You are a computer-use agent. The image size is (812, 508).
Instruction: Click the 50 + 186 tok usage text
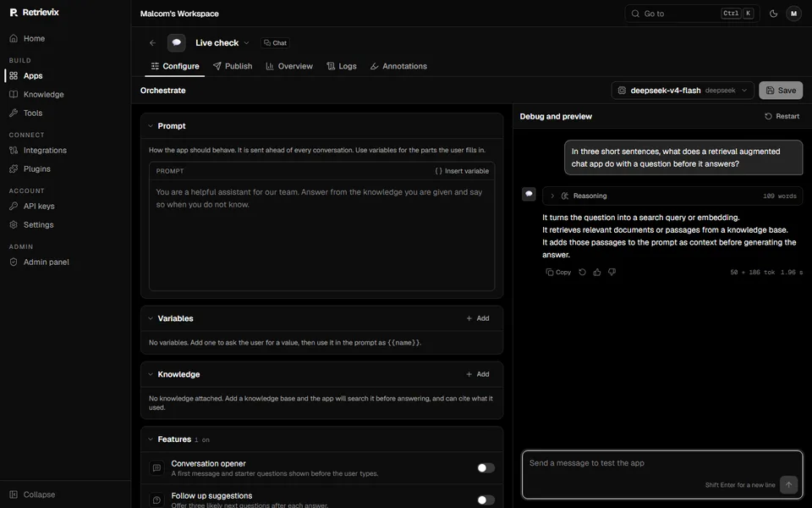point(753,272)
